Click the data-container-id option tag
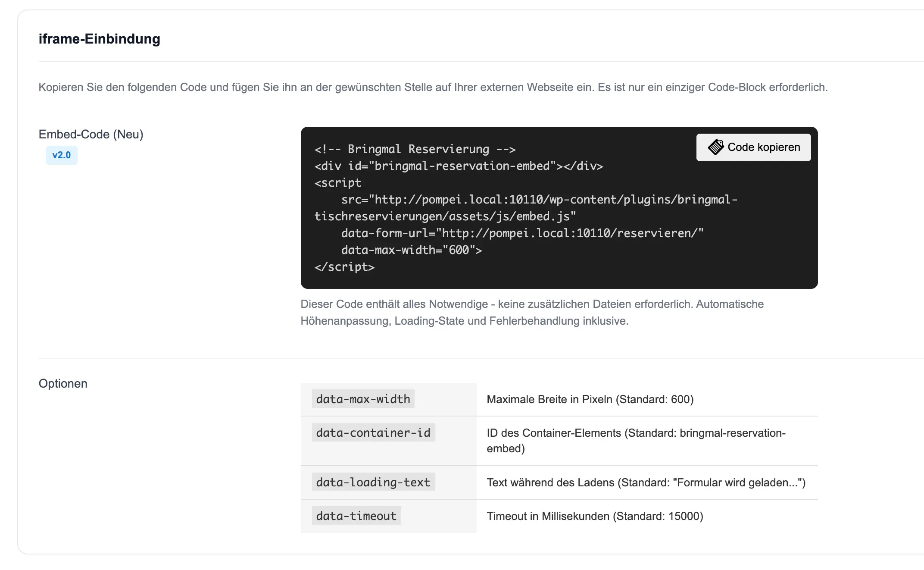Screen dimensions: 924x570 click(x=373, y=433)
